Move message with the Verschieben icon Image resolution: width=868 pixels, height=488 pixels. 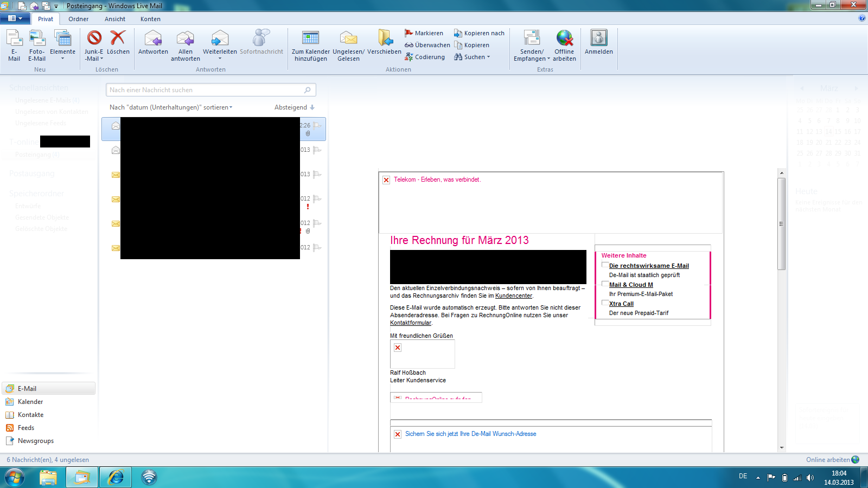click(384, 42)
